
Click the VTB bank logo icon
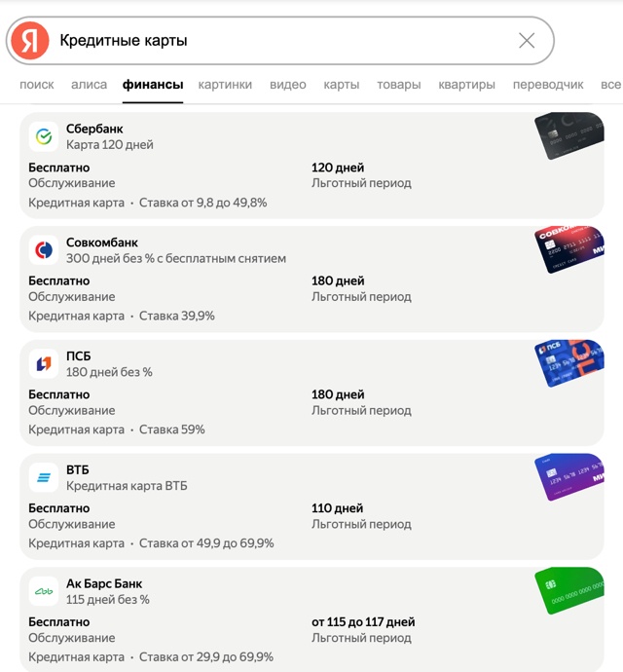(44, 477)
